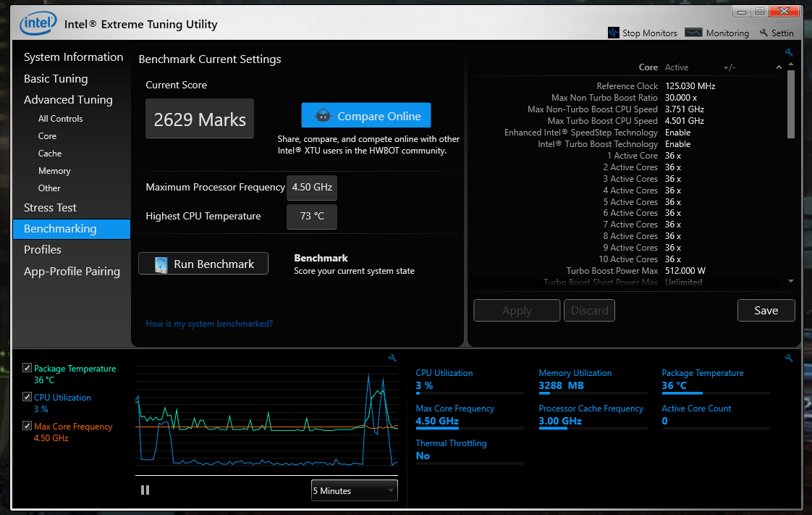
Task: Click the settings list scrollbar thumb
Action: (791, 104)
